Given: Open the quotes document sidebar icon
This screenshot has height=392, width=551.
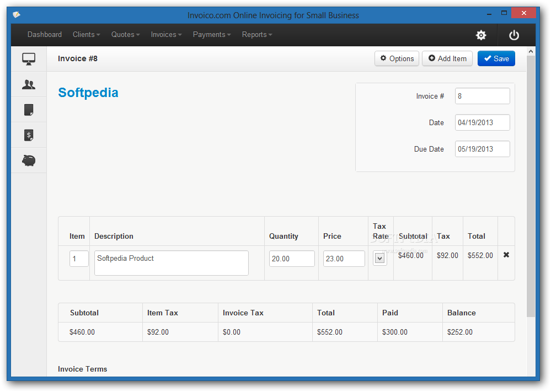Looking at the screenshot, I should point(29,110).
